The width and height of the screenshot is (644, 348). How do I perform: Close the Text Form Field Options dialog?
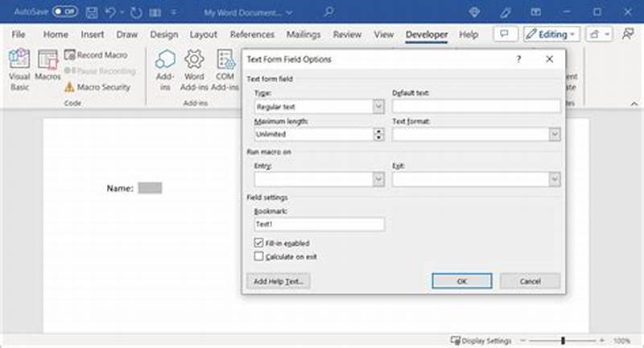pos(550,59)
